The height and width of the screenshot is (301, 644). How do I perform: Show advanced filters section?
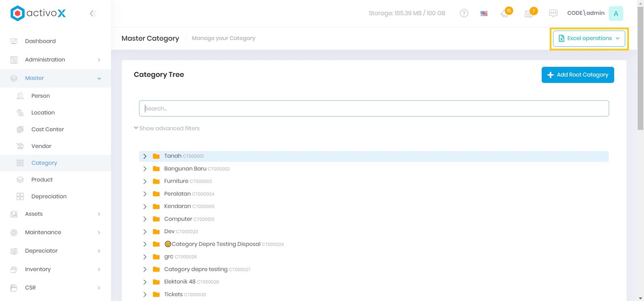[x=167, y=128]
